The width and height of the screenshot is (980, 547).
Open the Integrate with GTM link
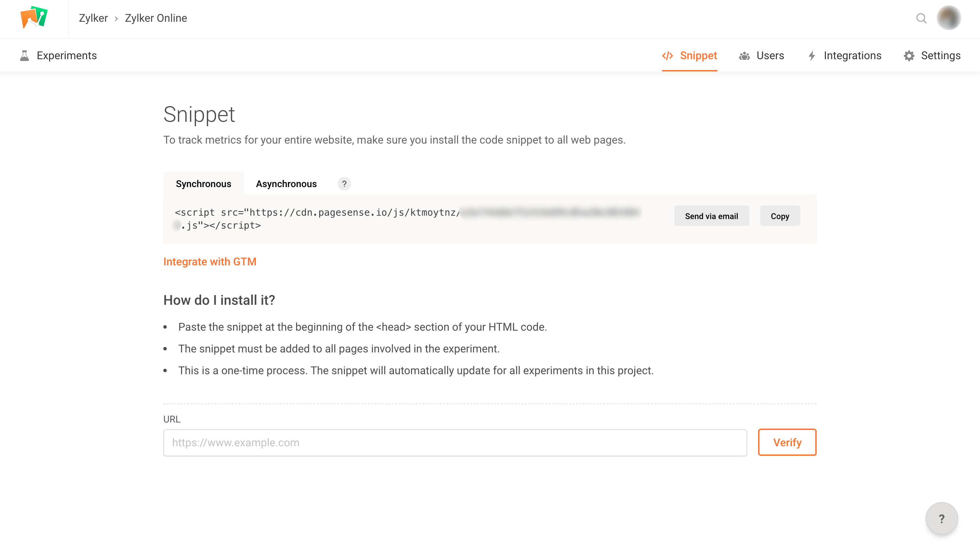pyautogui.click(x=210, y=262)
